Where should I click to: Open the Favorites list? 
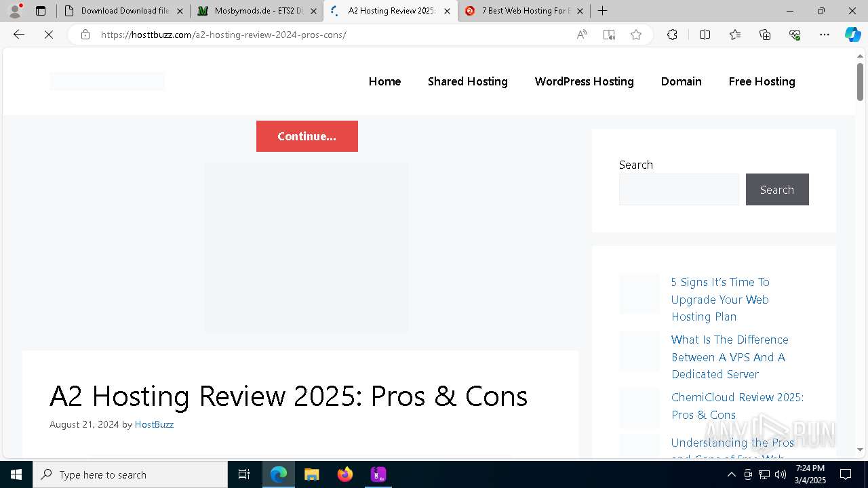(x=735, y=35)
